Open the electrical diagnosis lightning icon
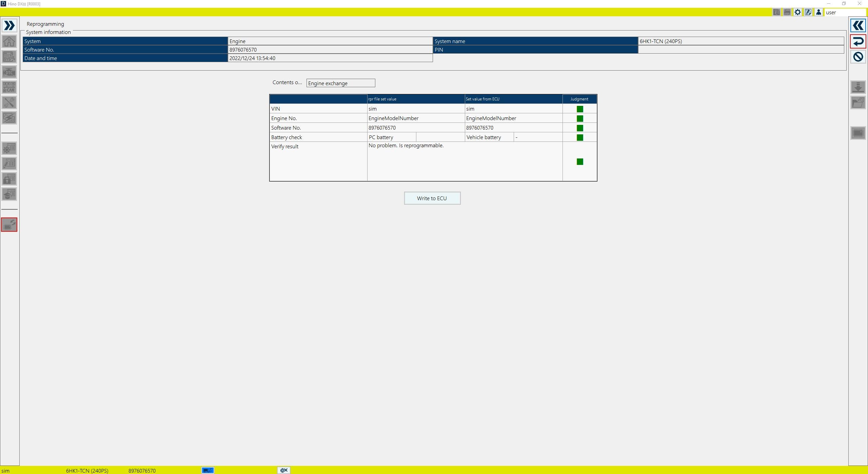The image size is (868, 474). pyautogui.click(x=9, y=118)
